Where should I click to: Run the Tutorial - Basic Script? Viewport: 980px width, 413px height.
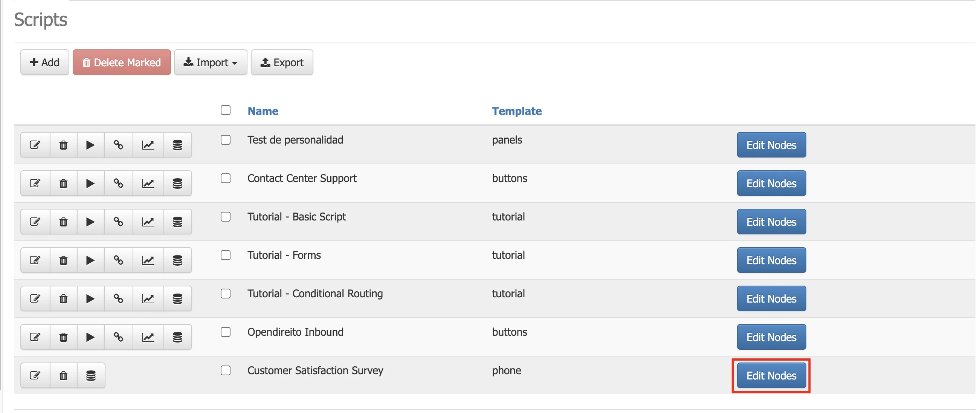tap(90, 222)
